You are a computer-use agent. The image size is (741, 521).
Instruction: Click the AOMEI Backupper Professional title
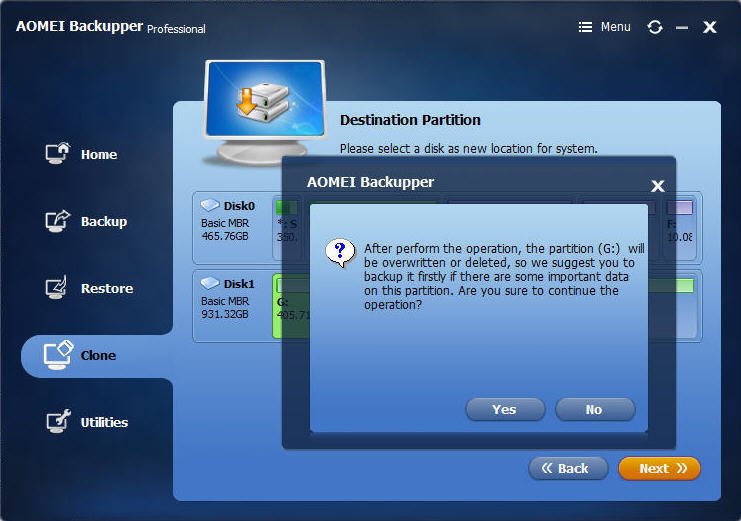tap(111, 26)
